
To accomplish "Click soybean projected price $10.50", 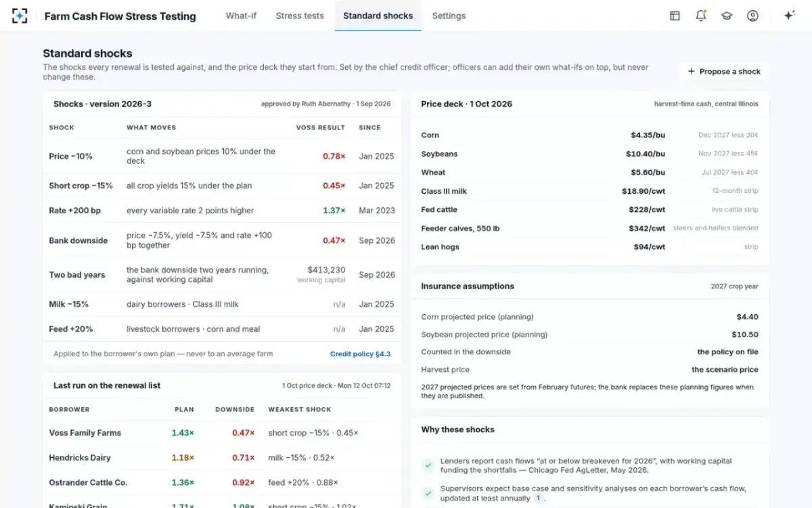I will tap(745, 335).
